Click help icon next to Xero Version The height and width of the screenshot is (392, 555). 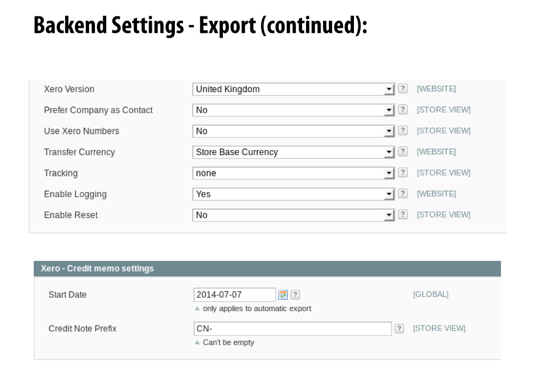point(403,89)
